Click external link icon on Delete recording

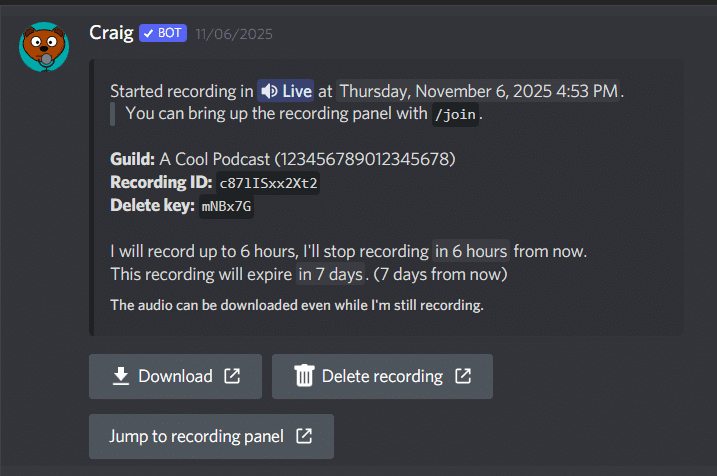coord(463,376)
